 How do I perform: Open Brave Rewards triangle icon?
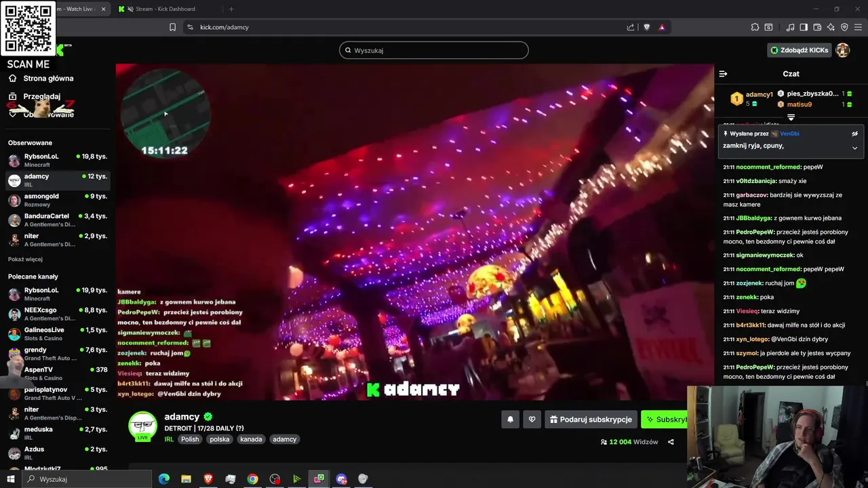click(662, 27)
